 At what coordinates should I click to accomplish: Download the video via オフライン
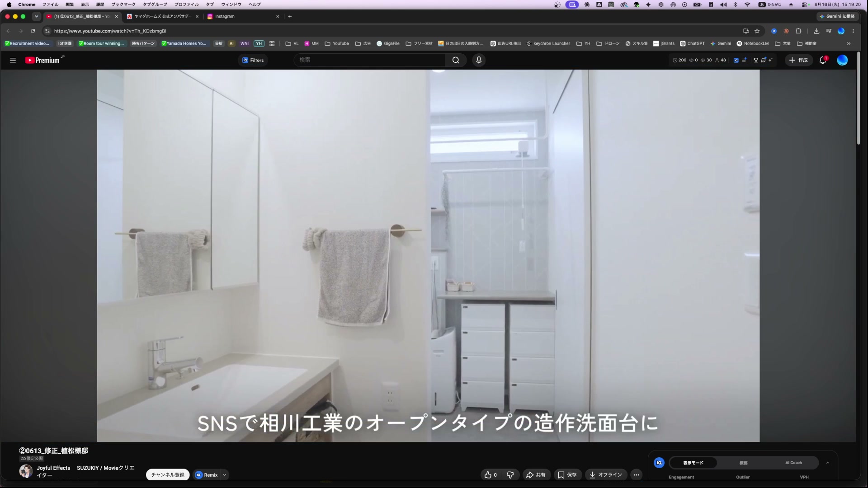(606, 475)
